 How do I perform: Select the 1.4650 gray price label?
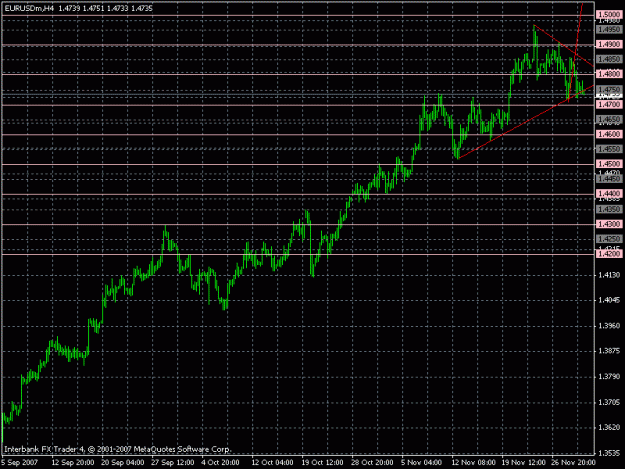click(x=609, y=119)
